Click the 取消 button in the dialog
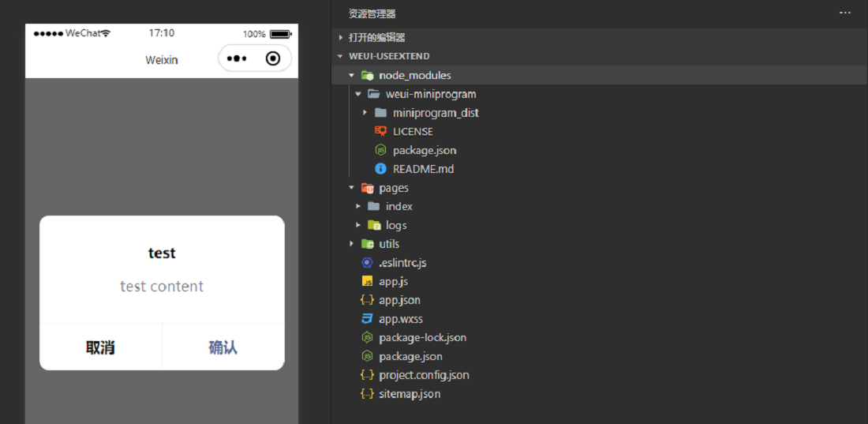 [x=101, y=347]
